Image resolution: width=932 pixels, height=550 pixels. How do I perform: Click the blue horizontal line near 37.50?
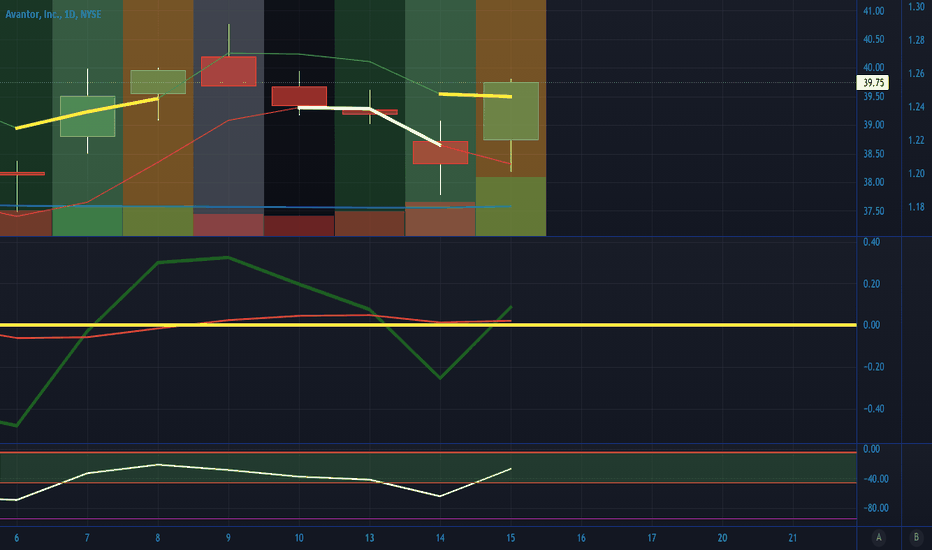(x=256, y=207)
